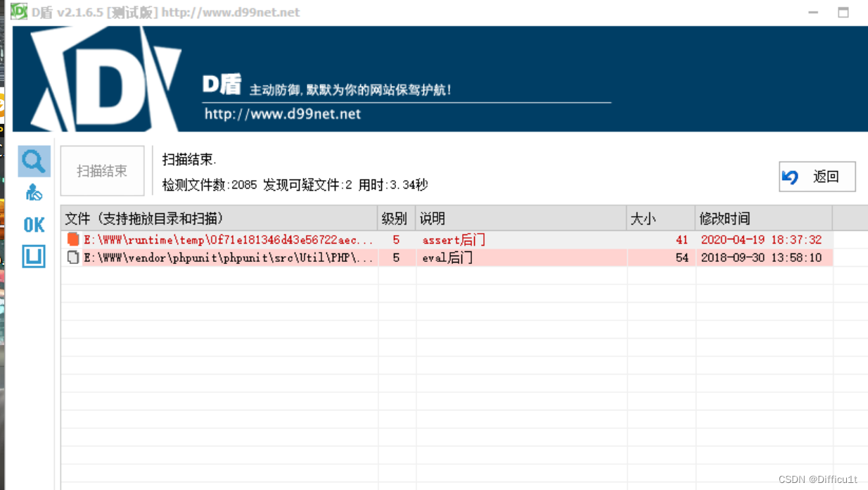Select the E:\WWW\runtime\temp file row

447,239
